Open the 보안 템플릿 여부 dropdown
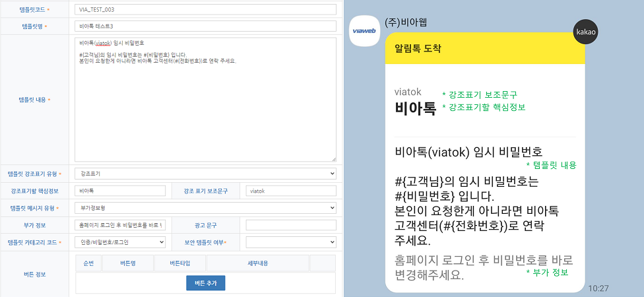Viewport: 644px width, 297px height. coord(291,242)
